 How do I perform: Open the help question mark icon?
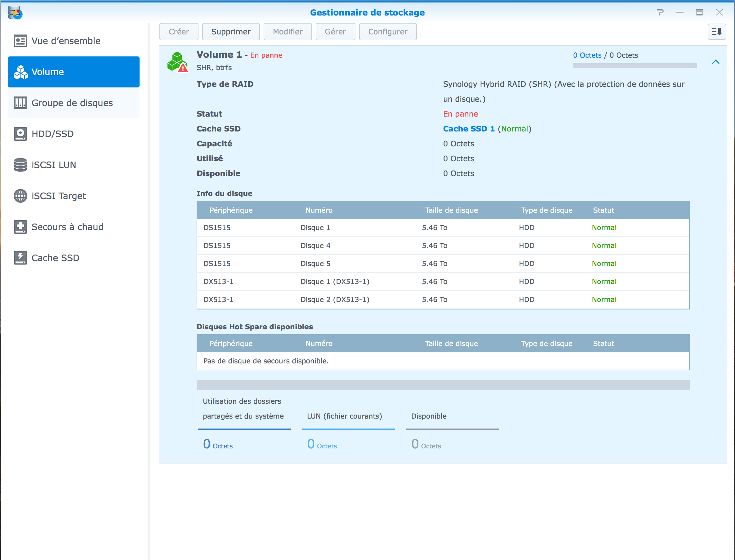tap(660, 13)
